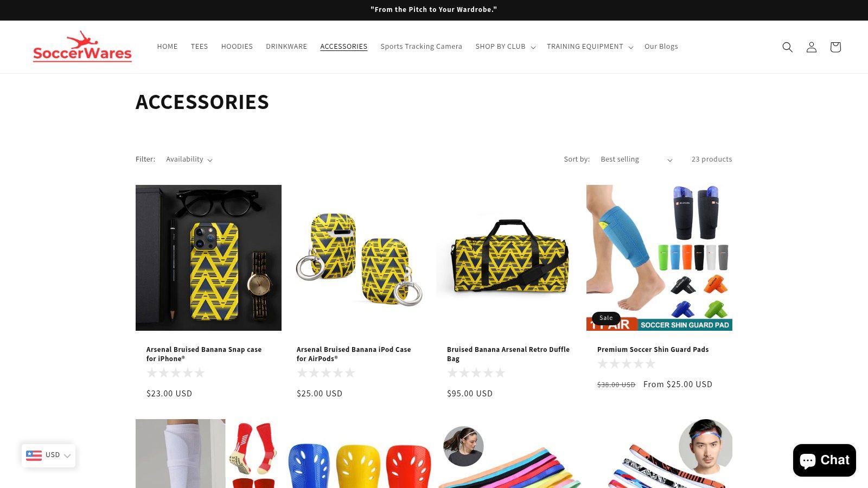Click the SoccerWares logo
This screenshot has height=488, width=868.
[x=82, y=47]
